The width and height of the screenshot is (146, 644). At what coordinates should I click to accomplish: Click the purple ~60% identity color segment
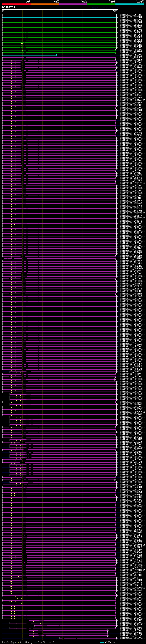click(73, 4)
